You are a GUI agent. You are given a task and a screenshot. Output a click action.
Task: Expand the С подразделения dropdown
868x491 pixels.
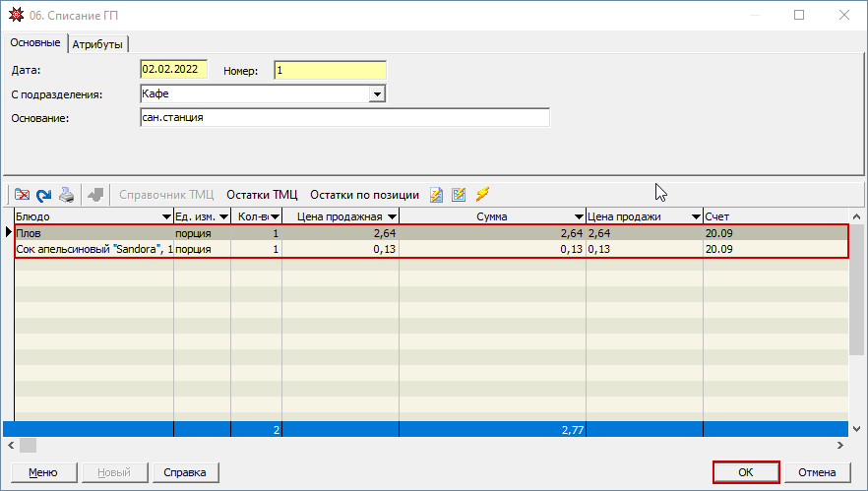click(x=377, y=94)
